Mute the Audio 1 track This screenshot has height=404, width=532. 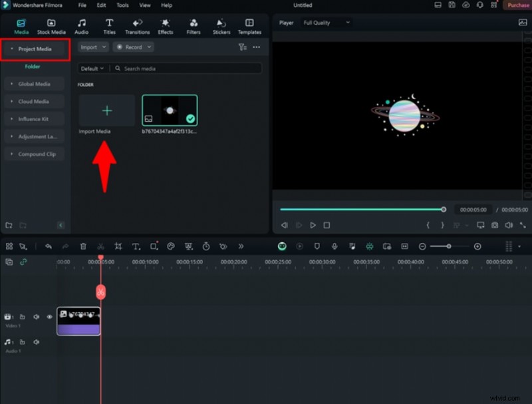point(36,342)
